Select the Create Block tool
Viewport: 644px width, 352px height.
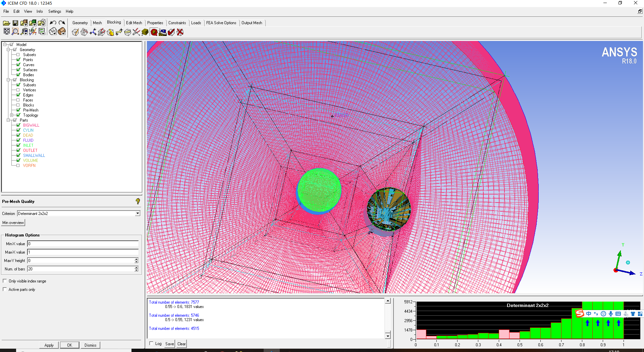(x=75, y=32)
